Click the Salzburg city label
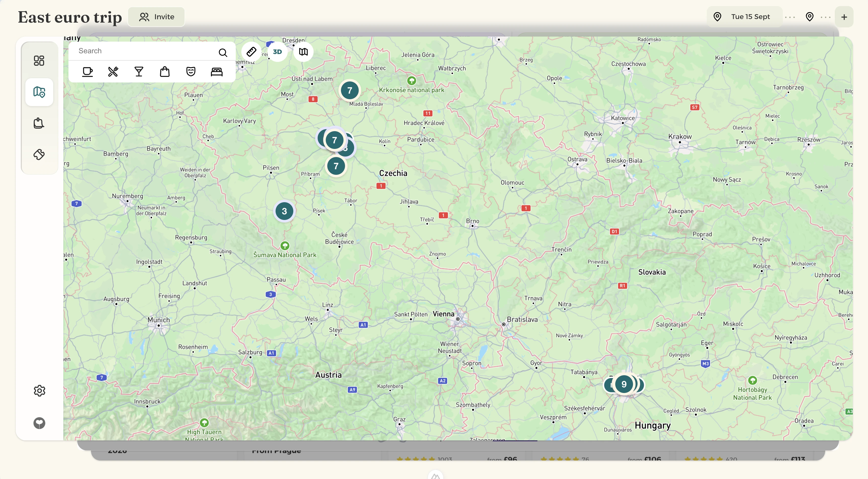Image resolution: width=868 pixels, height=479 pixels. coord(250,352)
